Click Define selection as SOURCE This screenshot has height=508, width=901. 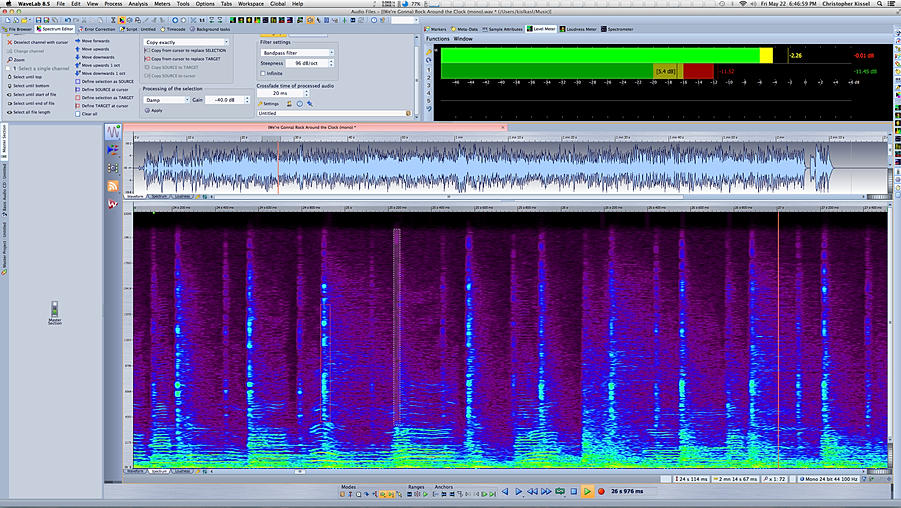(x=104, y=82)
